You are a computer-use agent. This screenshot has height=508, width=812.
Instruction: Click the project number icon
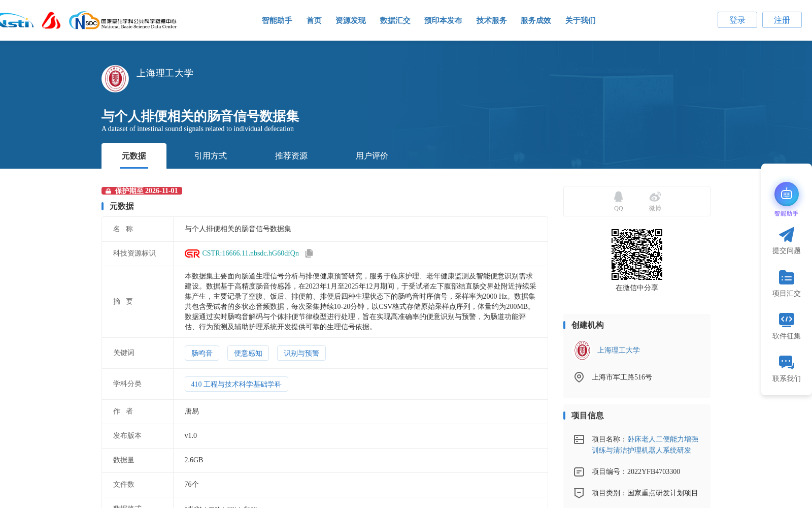click(x=579, y=472)
